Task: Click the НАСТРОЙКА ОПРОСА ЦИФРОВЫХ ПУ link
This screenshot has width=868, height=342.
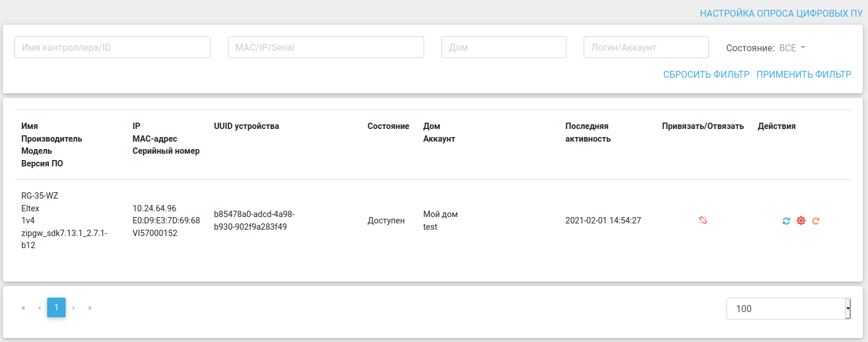Action: point(781,14)
